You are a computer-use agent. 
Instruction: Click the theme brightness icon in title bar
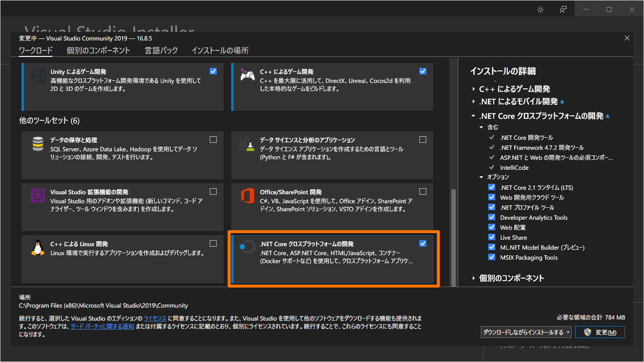click(x=540, y=9)
